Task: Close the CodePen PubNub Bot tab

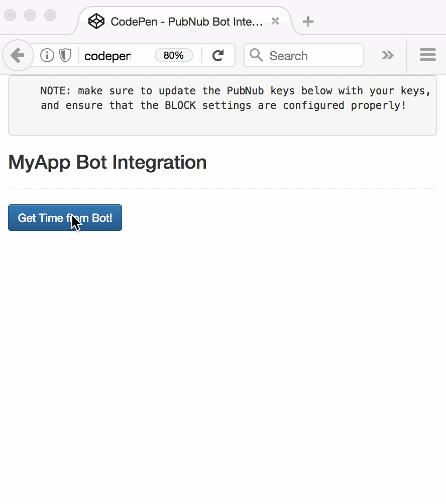Action: click(x=275, y=21)
